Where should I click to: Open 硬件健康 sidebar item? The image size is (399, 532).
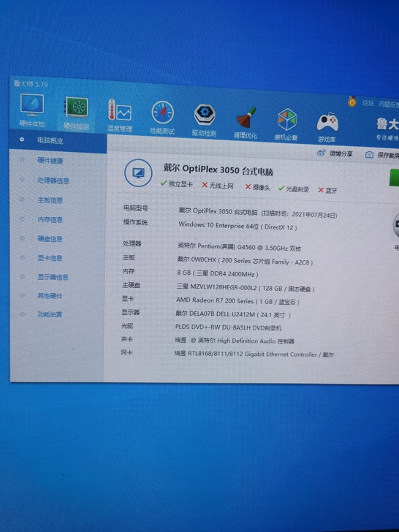pos(50,161)
